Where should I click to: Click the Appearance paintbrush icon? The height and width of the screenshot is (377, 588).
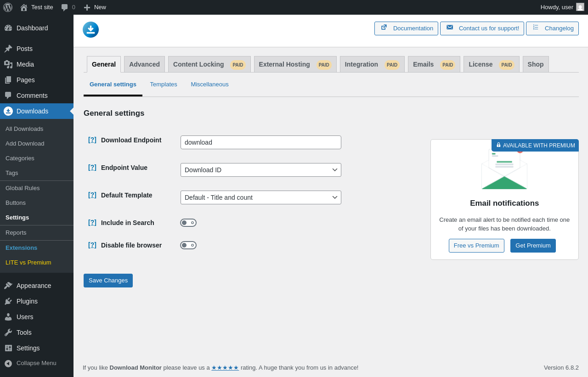click(x=8, y=286)
